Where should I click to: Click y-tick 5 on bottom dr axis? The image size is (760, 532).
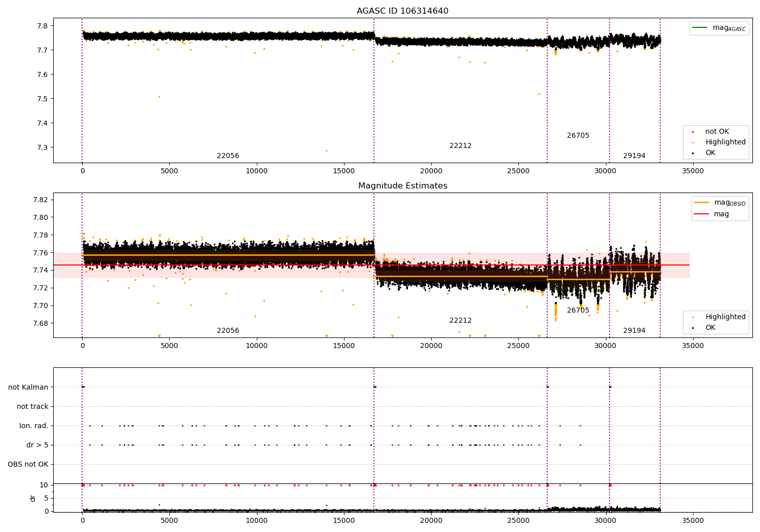[x=46, y=498]
